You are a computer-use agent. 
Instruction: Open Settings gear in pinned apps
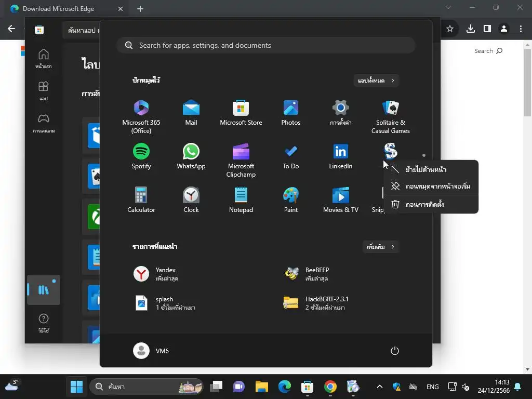pos(341,113)
